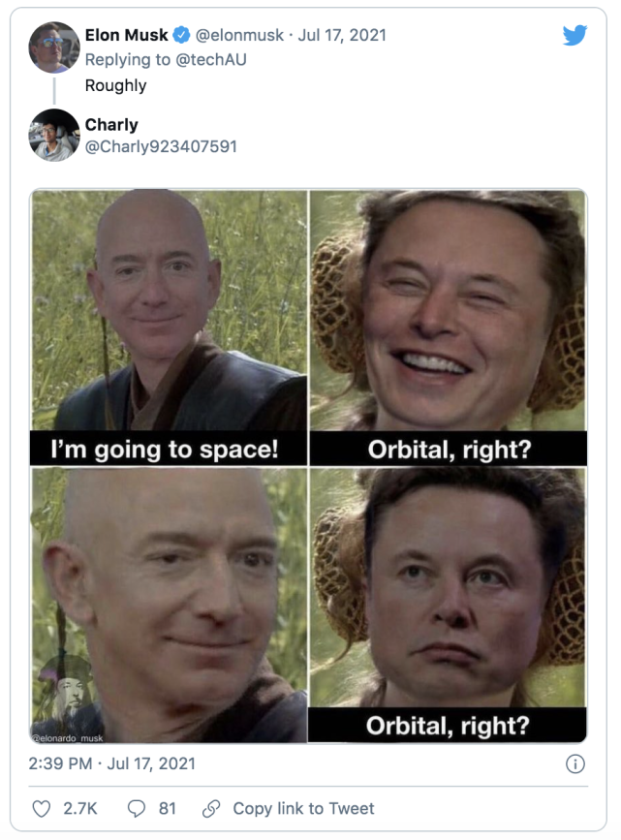Screen dimensions: 621x840
Task: Open Charly's profile avatar
Action: (54, 135)
